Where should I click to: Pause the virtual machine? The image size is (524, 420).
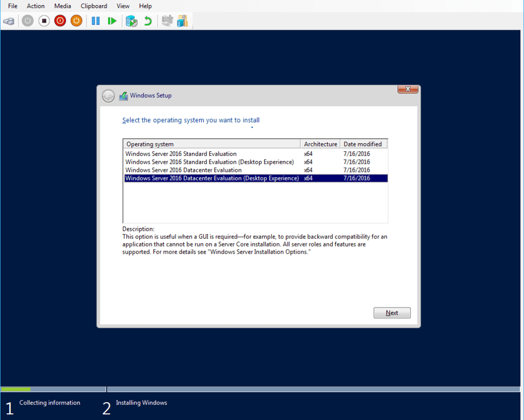pyautogui.click(x=96, y=21)
